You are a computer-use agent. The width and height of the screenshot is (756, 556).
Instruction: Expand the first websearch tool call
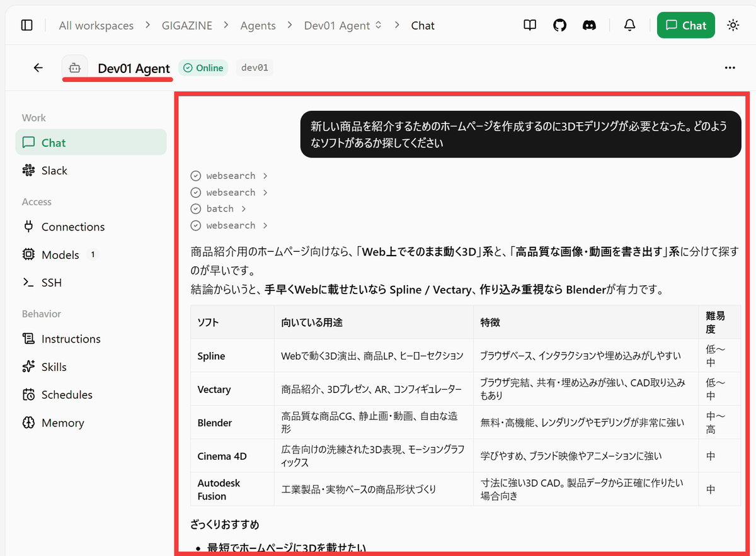click(x=229, y=176)
